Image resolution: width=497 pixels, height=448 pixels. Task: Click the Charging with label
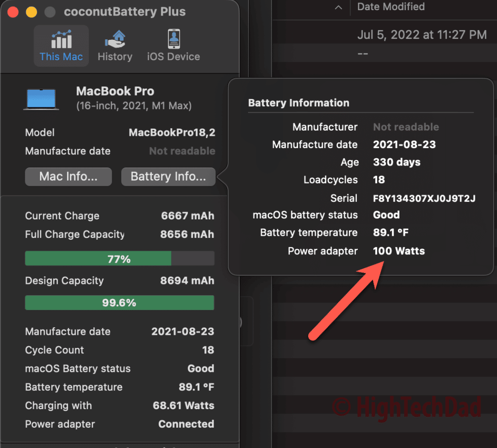tap(59, 406)
